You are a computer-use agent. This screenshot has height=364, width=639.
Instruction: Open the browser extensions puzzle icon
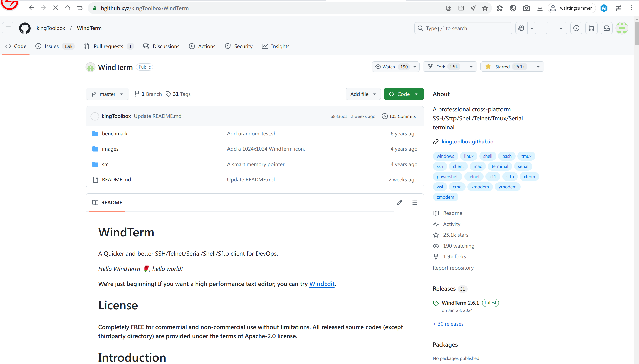pos(500,8)
